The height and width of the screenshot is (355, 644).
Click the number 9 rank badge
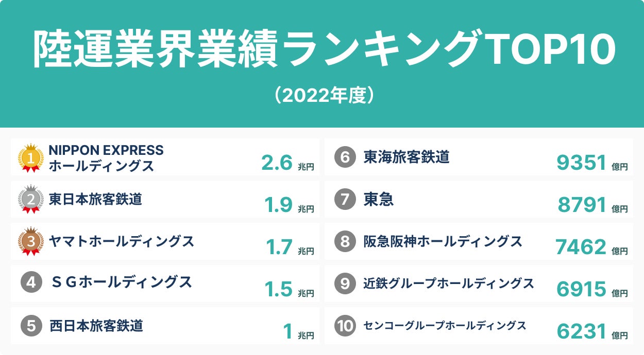tap(345, 283)
